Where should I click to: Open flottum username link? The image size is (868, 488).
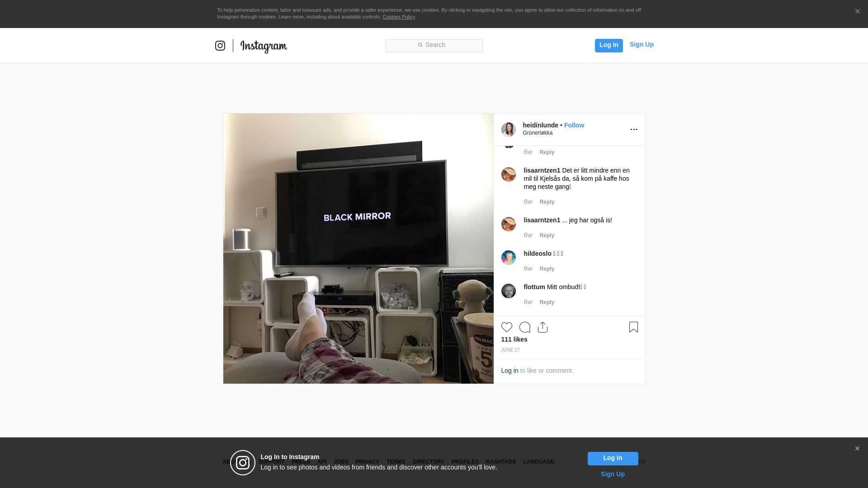click(x=534, y=287)
